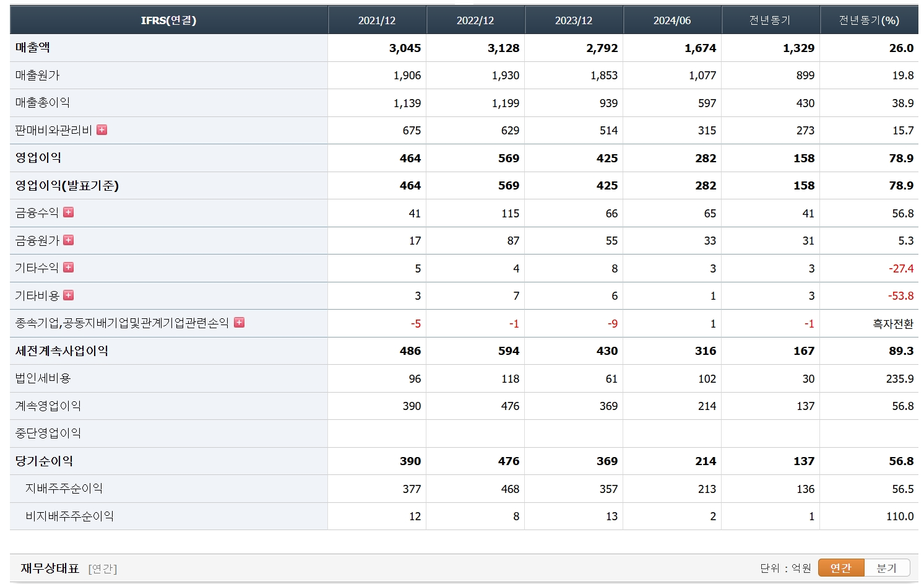Select the 비지배주주순이익 row label

point(69,516)
